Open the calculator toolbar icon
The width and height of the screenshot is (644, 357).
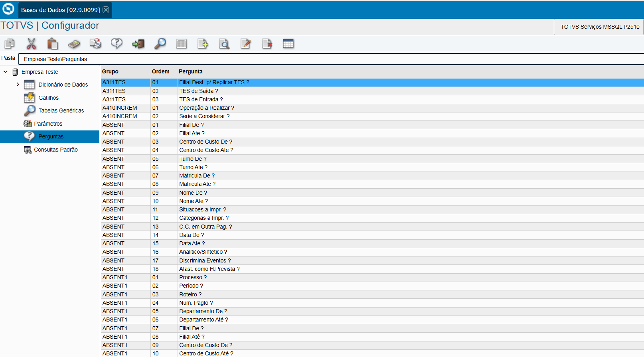pyautogui.click(x=74, y=44)
